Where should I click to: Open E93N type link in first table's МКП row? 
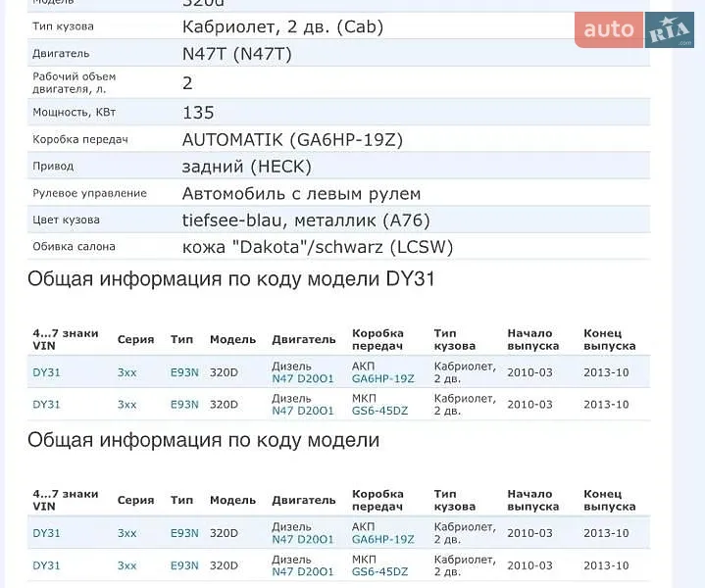[x=184, y=405]
